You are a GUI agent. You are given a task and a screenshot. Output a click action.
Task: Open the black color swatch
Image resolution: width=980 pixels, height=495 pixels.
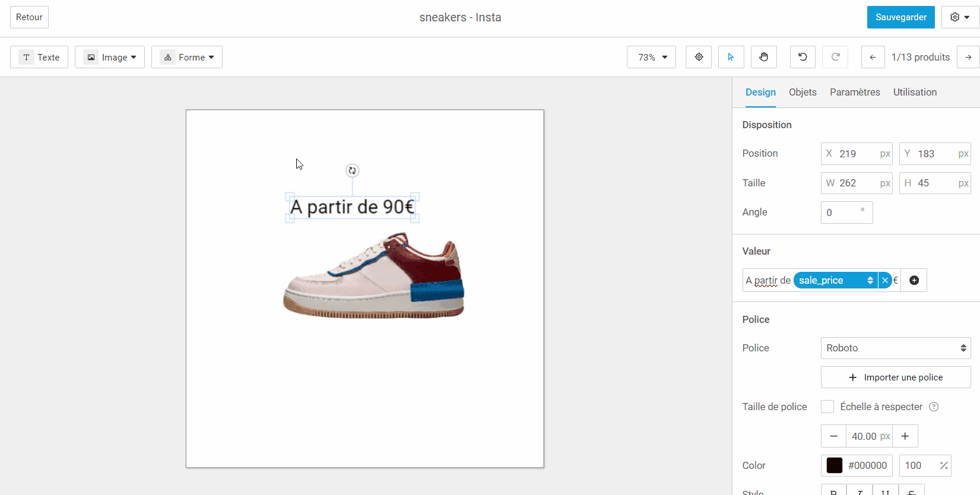point(834,465)
